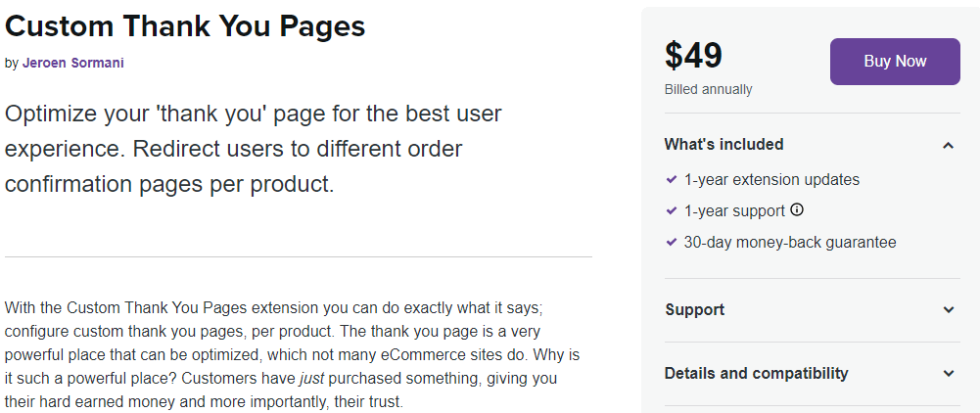Click the info icon beside 1-year support
The width and height of the screenshot is (980, 413).
tap(796, 210)
